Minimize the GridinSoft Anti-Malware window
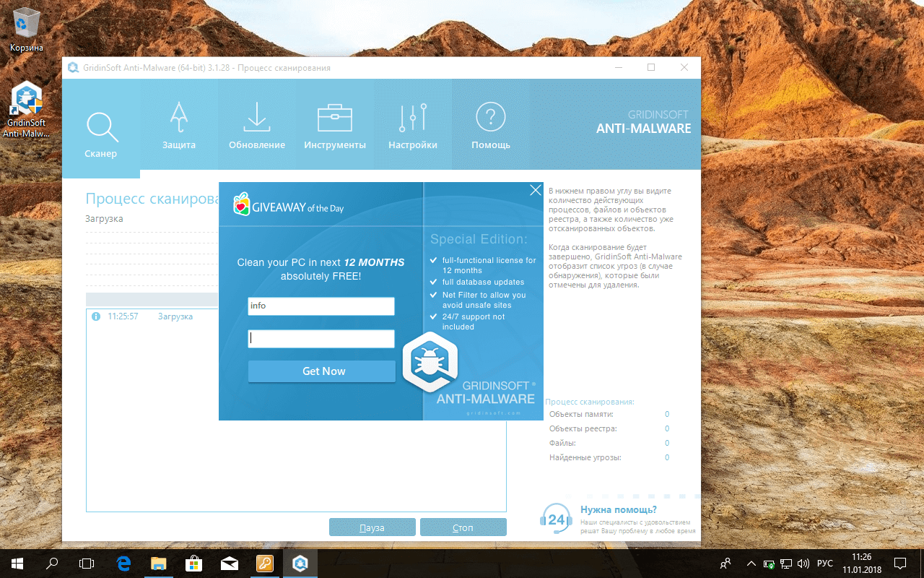The width and height of the screenshot is (924, 578). 619,67
